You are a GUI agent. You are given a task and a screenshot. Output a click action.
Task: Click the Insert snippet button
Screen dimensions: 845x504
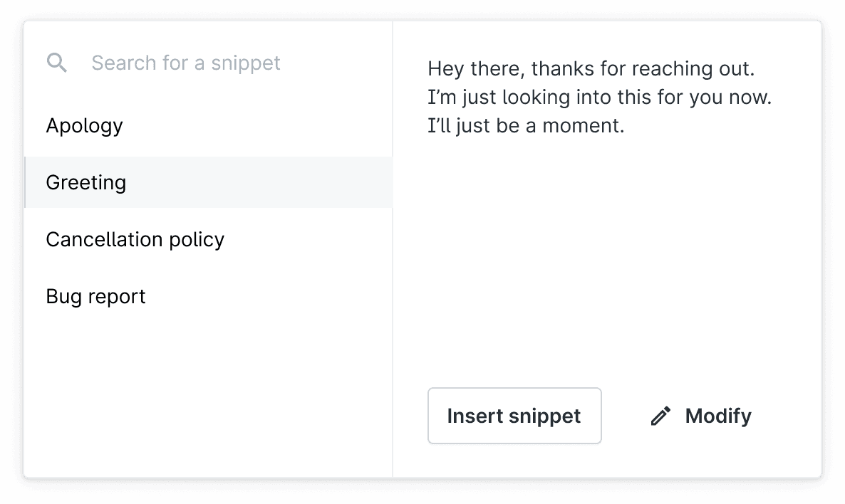pyautogui.click(x=514, y=416)
